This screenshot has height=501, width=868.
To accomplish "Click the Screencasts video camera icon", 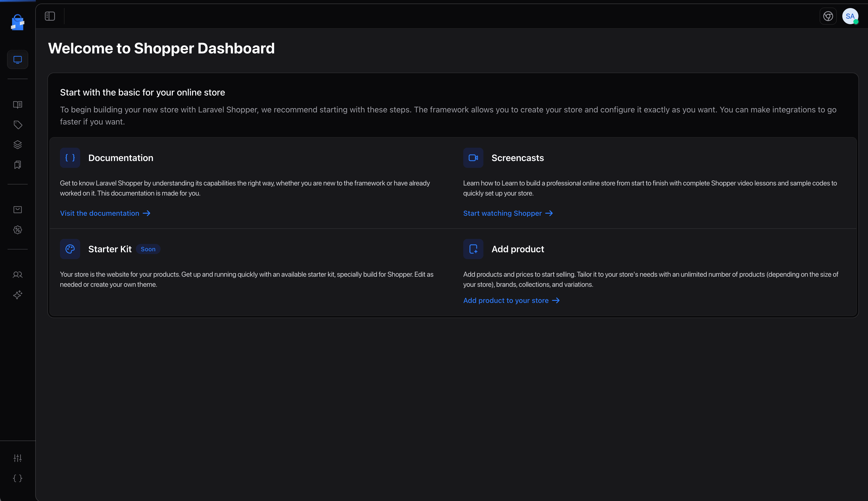I will click(x=473, y=158).
